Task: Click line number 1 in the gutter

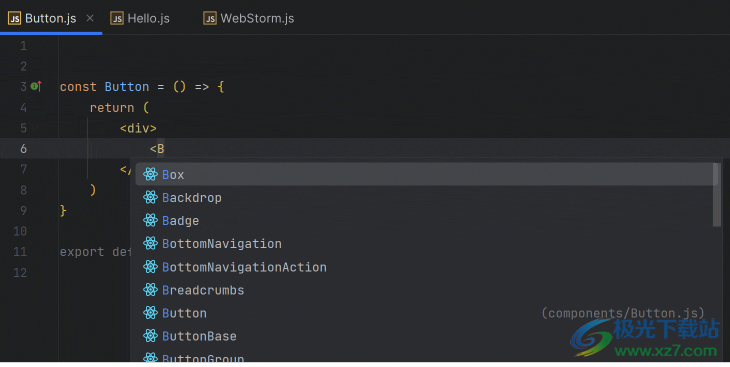Action: 23,46
